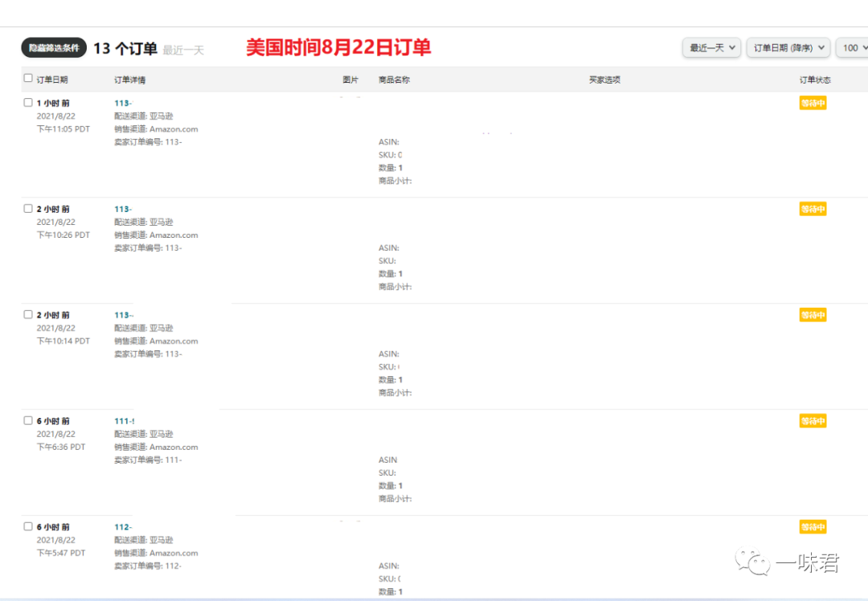Click 1 小时 前 order time text
Viewport: 868px width, 601px height.
click(x=53, y=103)
